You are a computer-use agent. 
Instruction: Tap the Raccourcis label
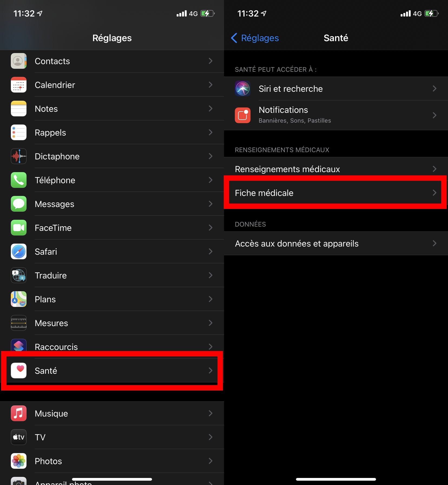coord(56,347)
